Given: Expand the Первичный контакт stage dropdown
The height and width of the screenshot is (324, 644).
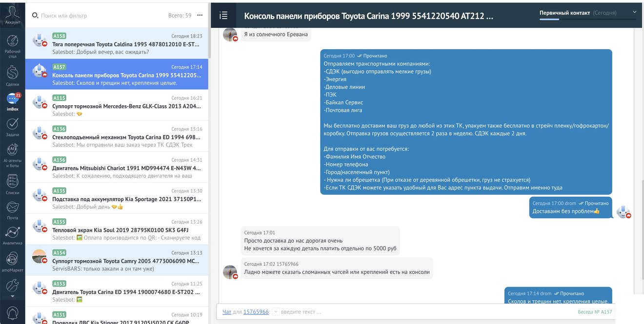Looking at the screenshot, I should coord(634,12).
